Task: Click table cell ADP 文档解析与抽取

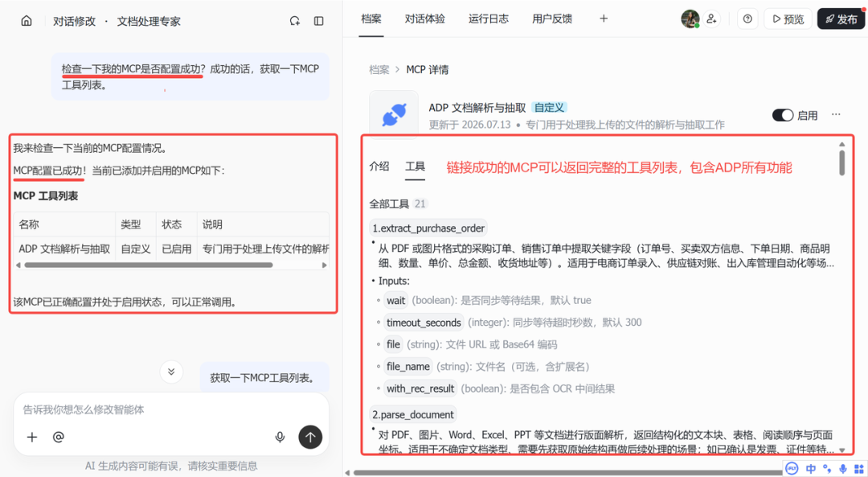Action: pyautogui.click(x=64, y=249)
